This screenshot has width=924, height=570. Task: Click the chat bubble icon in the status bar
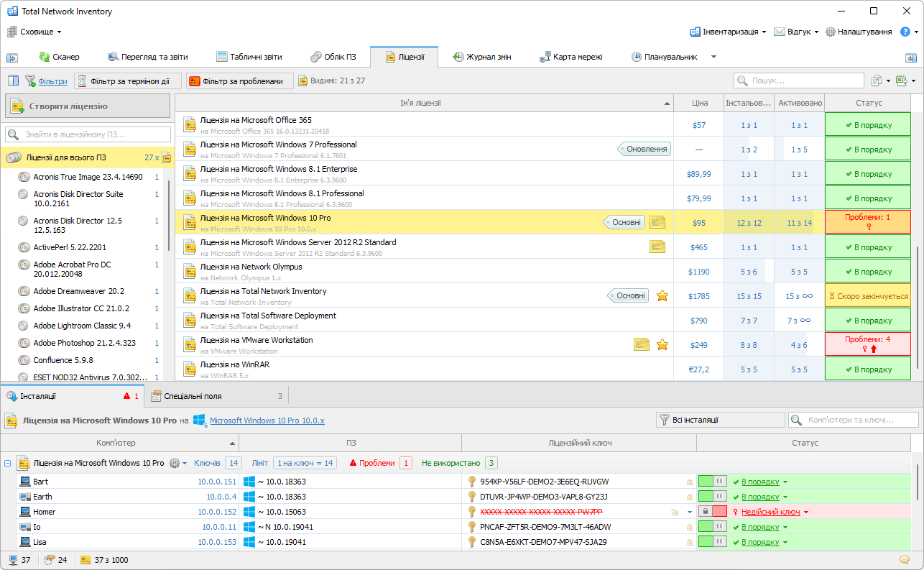pyautogui.click(x=904, y=560)
